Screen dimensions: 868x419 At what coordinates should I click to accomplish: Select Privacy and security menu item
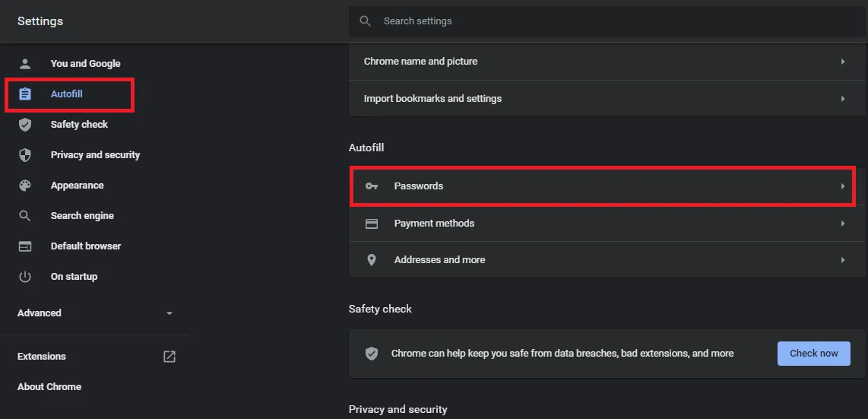95,155
